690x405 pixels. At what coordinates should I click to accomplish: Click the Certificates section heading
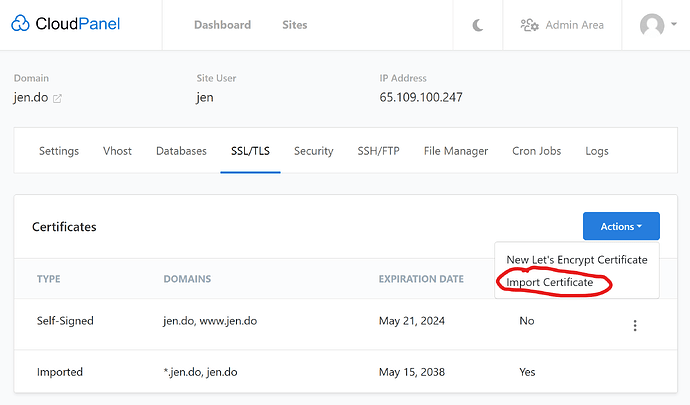pos(64,227)
